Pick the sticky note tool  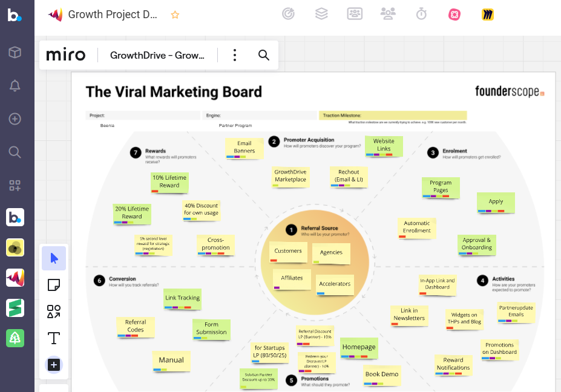[x=54, y=285]
